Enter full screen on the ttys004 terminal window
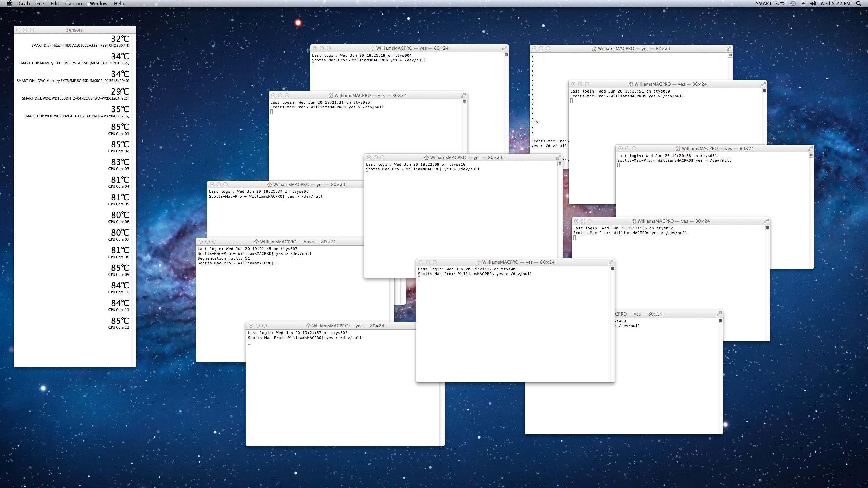This screenshot has width=868, height=488. (x=505, y=48)
